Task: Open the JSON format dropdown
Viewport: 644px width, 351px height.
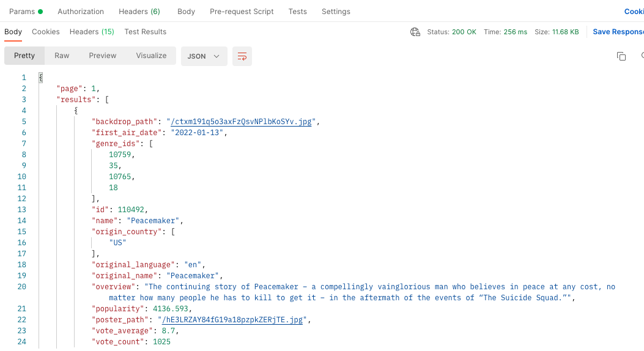Action: [204, 56]
